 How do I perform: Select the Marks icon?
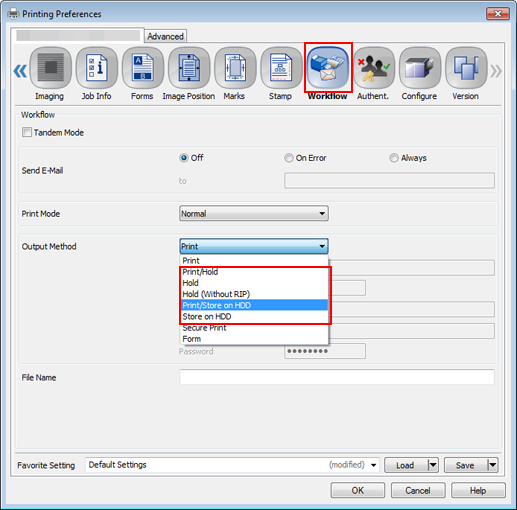235,68
